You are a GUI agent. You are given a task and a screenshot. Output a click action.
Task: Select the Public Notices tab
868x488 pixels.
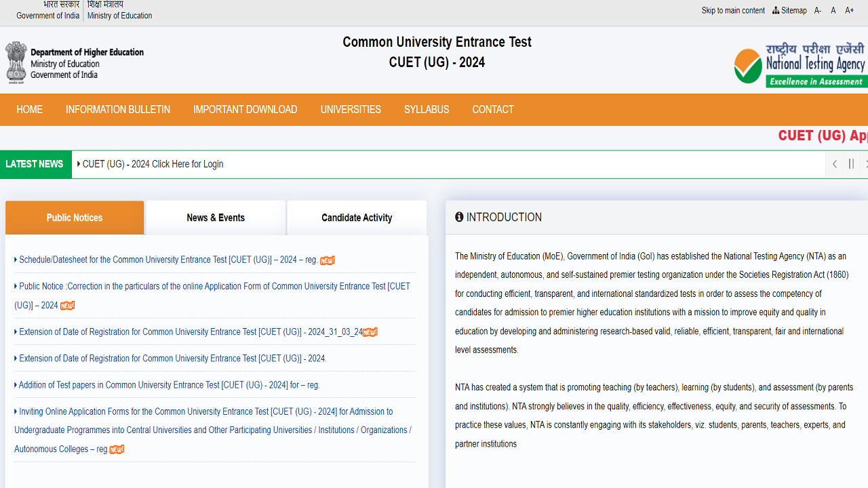75,218
